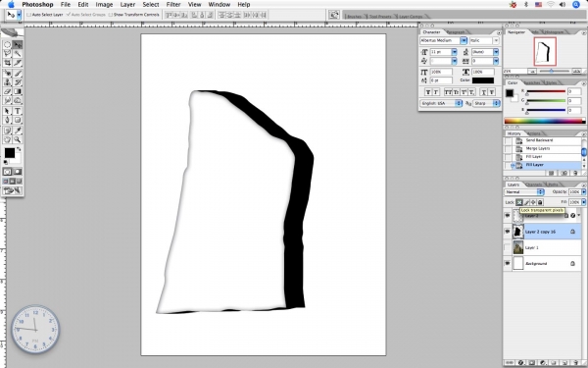Select the Notes tool
Screen dimensions: 588x368
point(7,131)
